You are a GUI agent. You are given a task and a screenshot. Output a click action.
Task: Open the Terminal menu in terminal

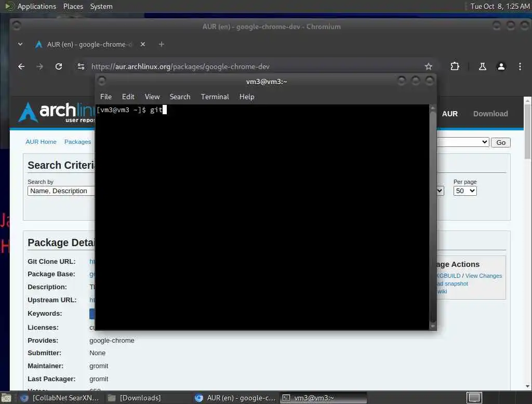(x=215, y=97)
